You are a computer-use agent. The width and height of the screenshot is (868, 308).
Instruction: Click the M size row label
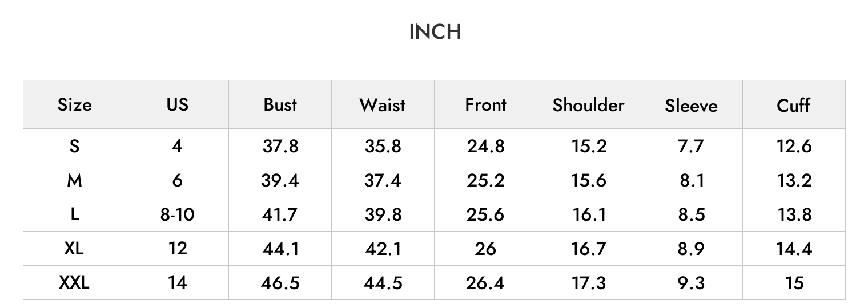click(74, 180)
